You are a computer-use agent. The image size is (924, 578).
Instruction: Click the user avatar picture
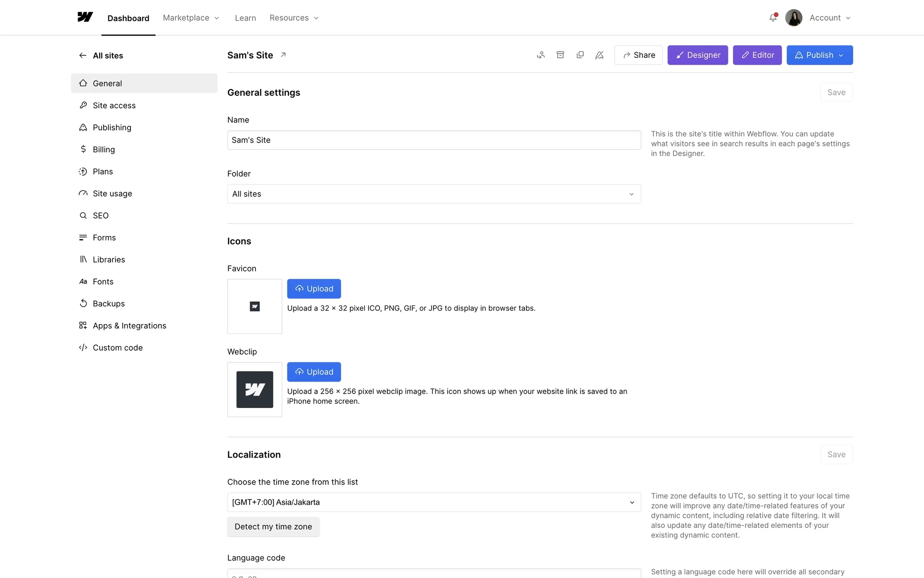point(794,18)
